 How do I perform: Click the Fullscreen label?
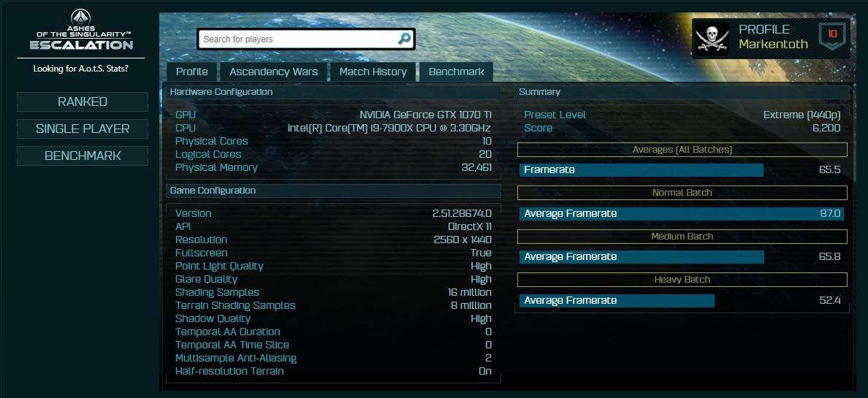(x=202, y=253)
